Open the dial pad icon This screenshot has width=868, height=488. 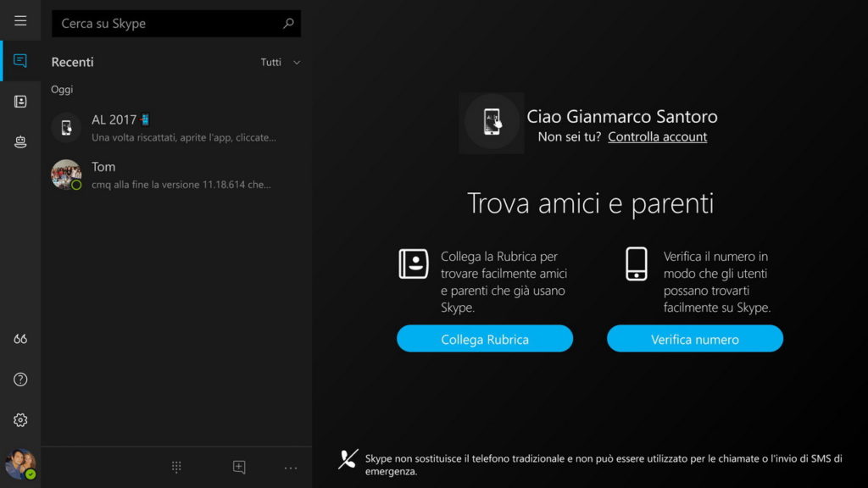[x=176, y=468]
